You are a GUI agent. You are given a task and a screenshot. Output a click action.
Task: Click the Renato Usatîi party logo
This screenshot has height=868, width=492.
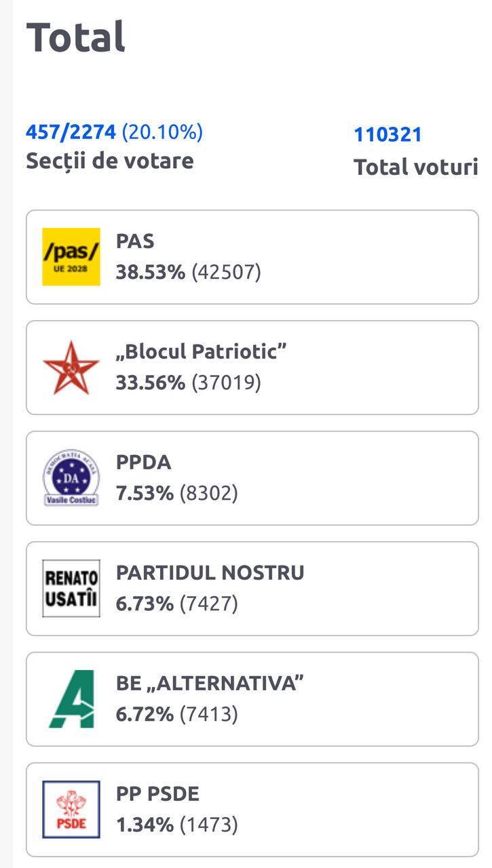point(71,588)
